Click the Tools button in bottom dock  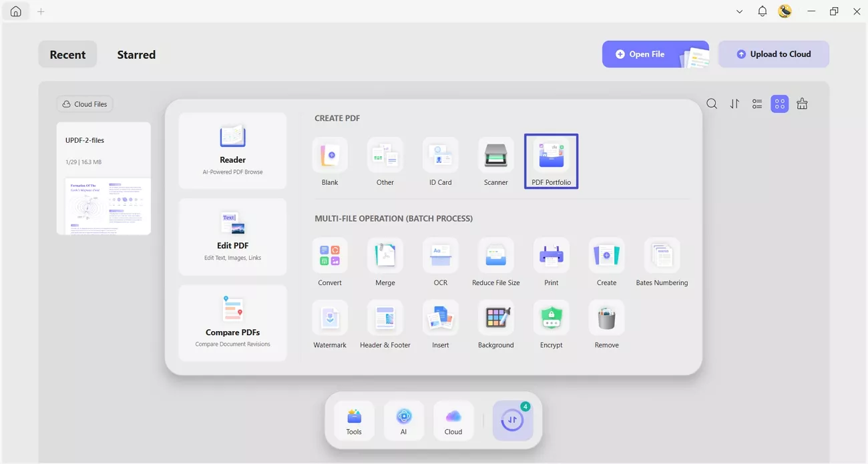point(354,421)
